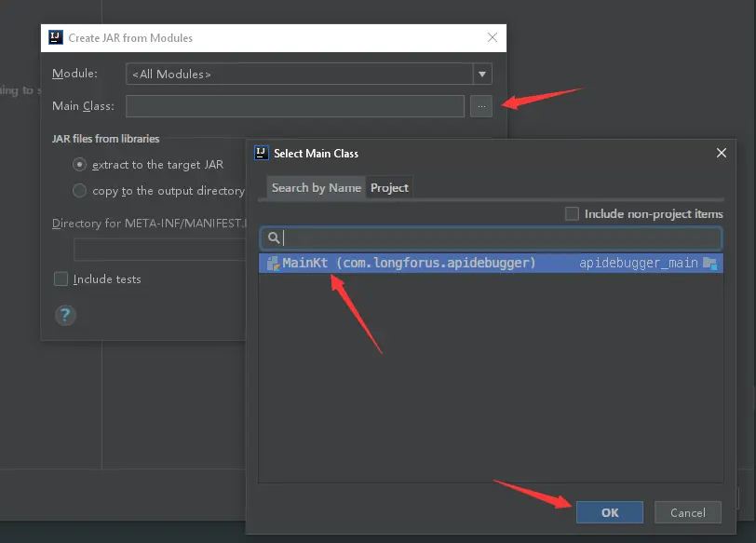This screenshot has height=543, width=756.
Task: Click the Main Class text field
Action: pos(295,106)
